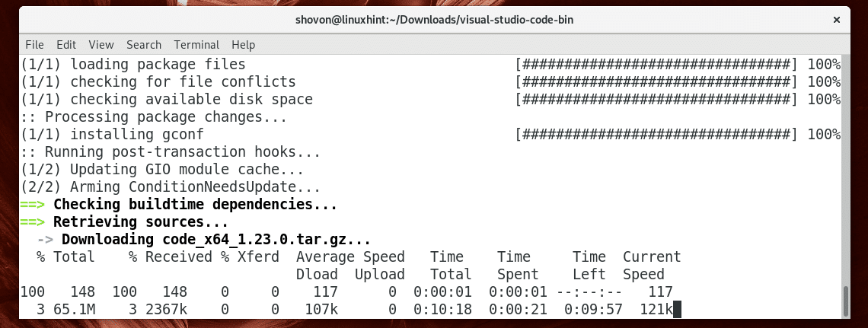868x328 pixels.
Task: Click the "Checking buildtime dependencies..." line
Action: pyautogui.click(x=195, y=205)
